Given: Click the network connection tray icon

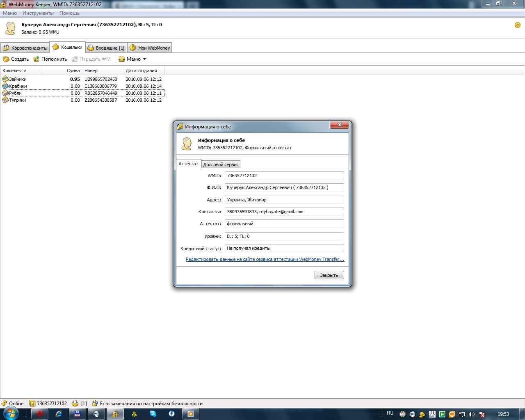Looking at the screenshot, I should click(x=462, y=414).
